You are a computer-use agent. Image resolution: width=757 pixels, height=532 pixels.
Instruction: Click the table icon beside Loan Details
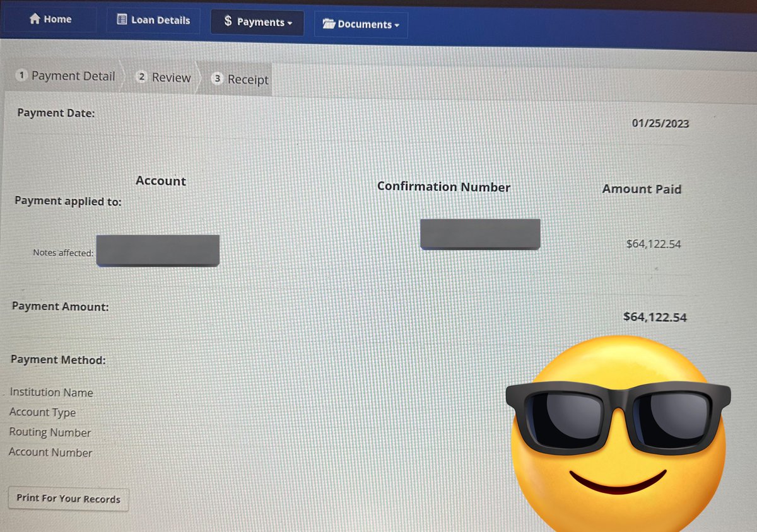tap(122, 20)
